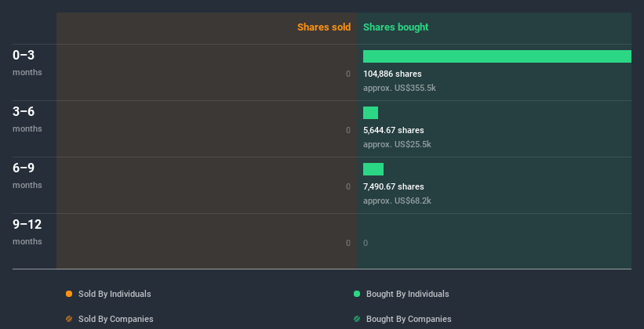Click the 7,490.67 shares value

click(394, 186)
